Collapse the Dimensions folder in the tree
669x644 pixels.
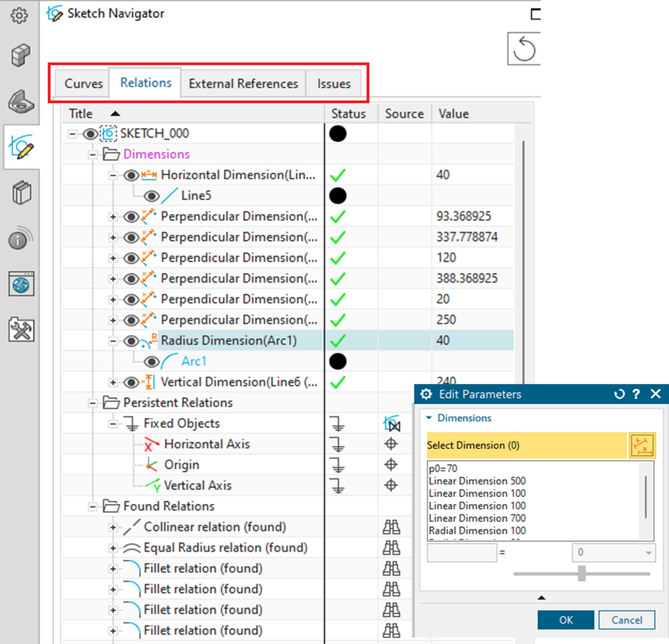tap(92, 154)
